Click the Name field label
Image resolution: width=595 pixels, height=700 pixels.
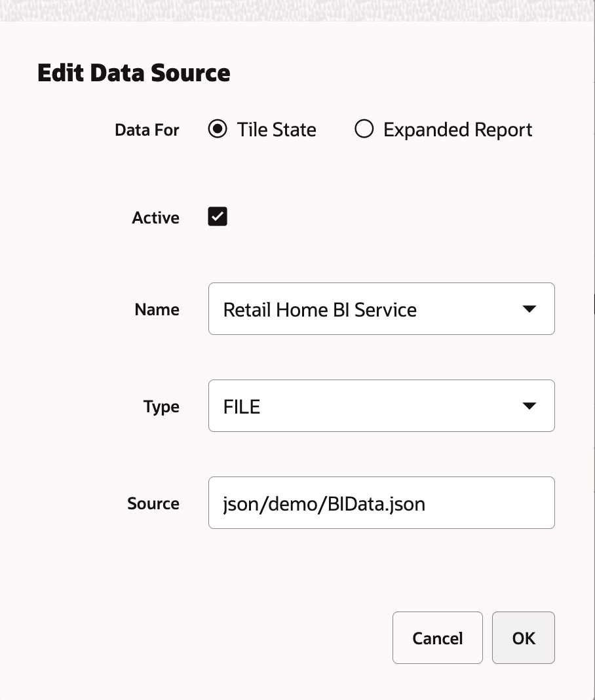coord(157,309)
